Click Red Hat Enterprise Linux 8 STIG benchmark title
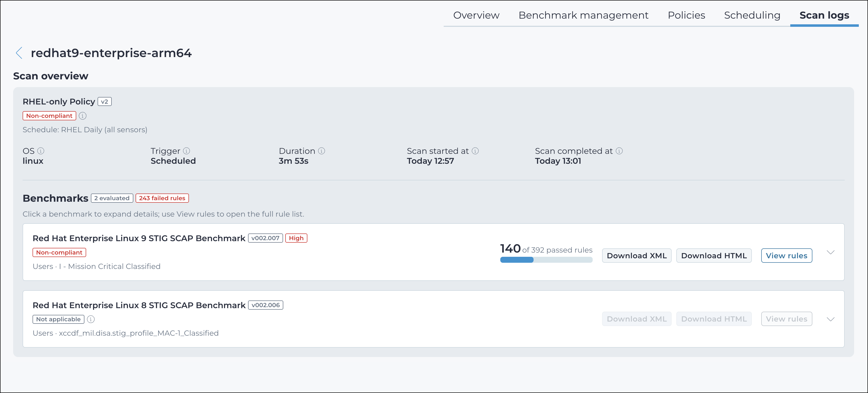The width and height of the screenshot is (868, 393). click(x=139, y=305)
